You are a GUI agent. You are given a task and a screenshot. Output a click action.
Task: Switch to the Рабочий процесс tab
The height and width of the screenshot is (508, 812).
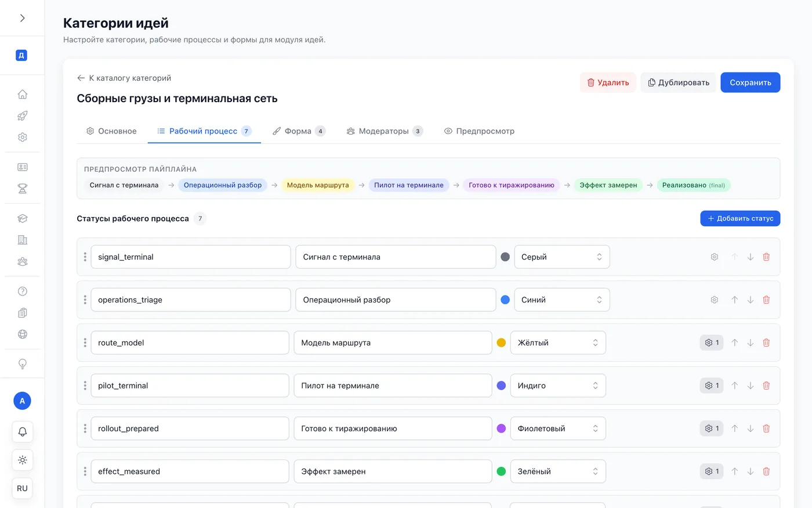pos(204,131)
